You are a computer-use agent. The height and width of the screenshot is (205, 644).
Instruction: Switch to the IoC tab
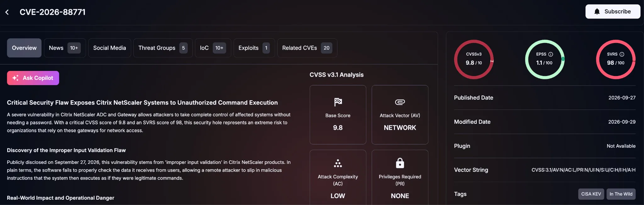(213, 48)
